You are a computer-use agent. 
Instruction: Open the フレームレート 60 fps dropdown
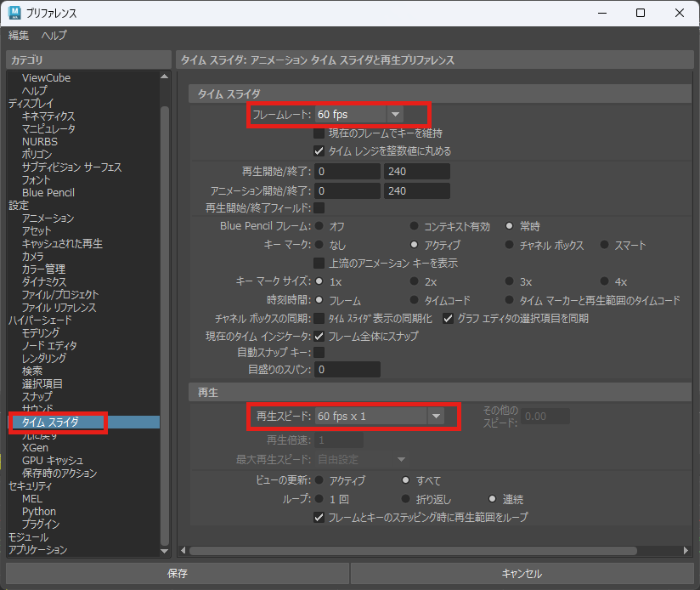359,114
